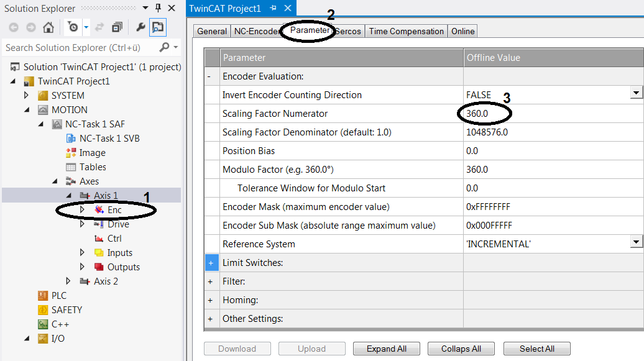Image resolution: width=644 pixels, height=361 pixels.
Task: Select the Tables item icon
Action: tap(71, 167)
